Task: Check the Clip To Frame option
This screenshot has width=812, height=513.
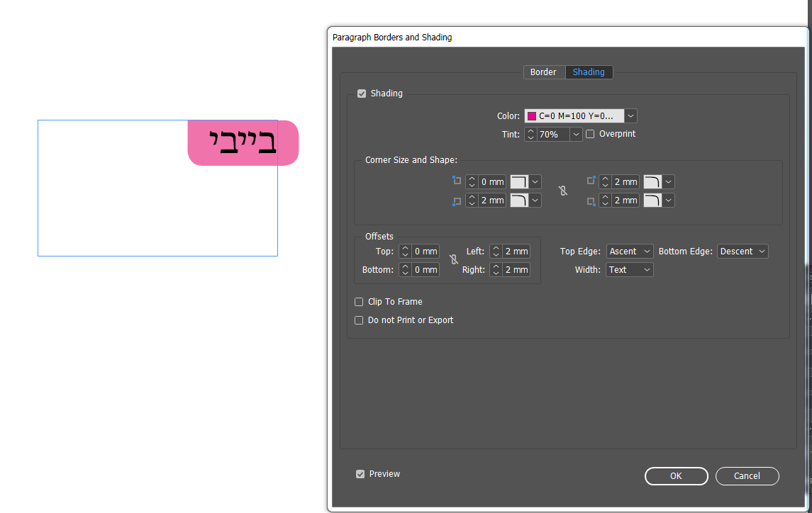Action: pos(359,302)
